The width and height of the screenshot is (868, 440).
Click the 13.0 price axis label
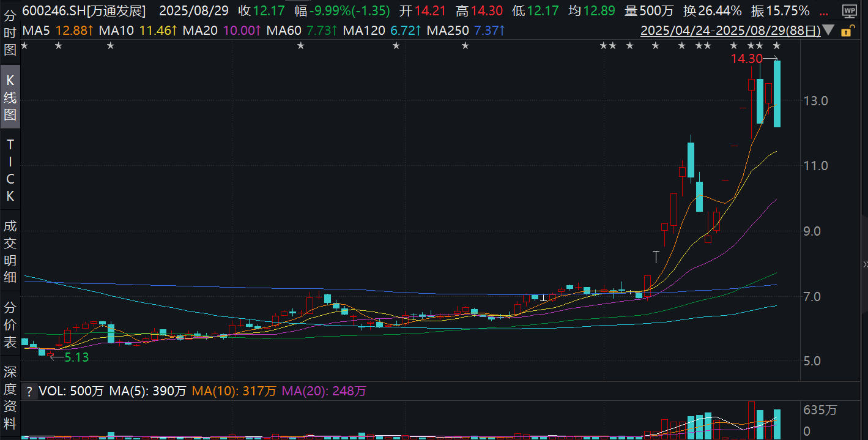pyautogui.click(x=816, y=100)
